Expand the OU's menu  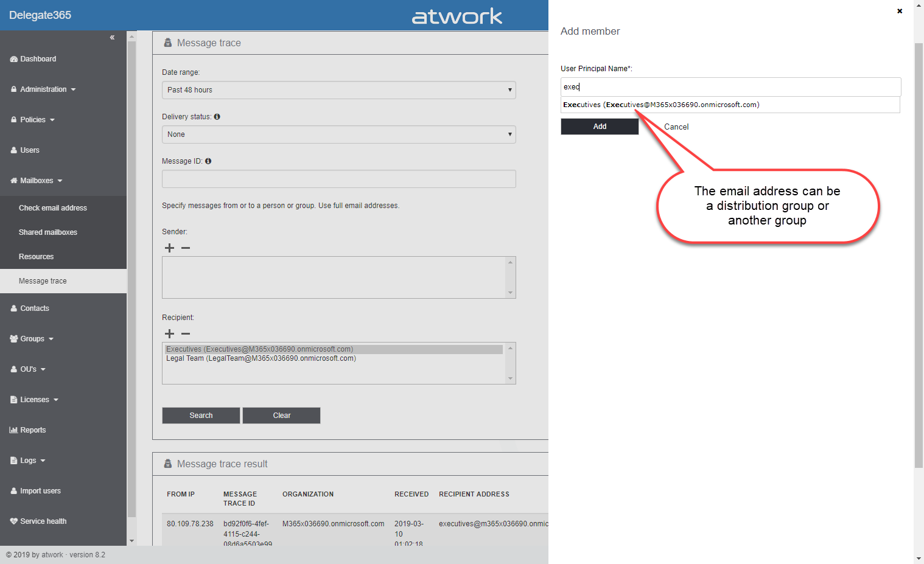(x=43, y=369)
